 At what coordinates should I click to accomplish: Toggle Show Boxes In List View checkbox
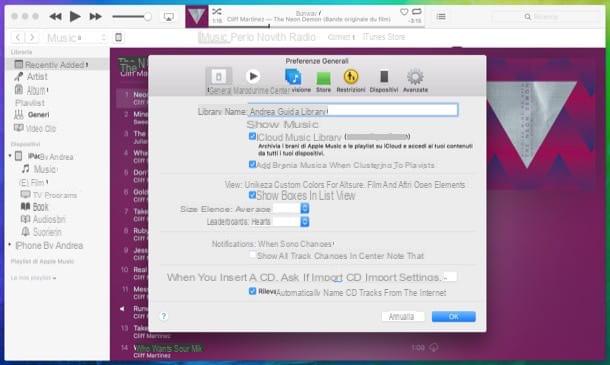pos(252,195)
